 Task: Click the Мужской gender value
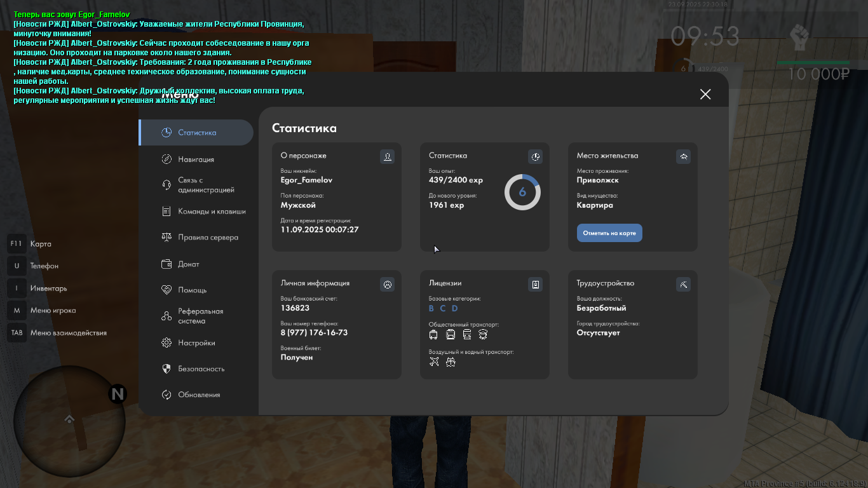coord(298,205)
